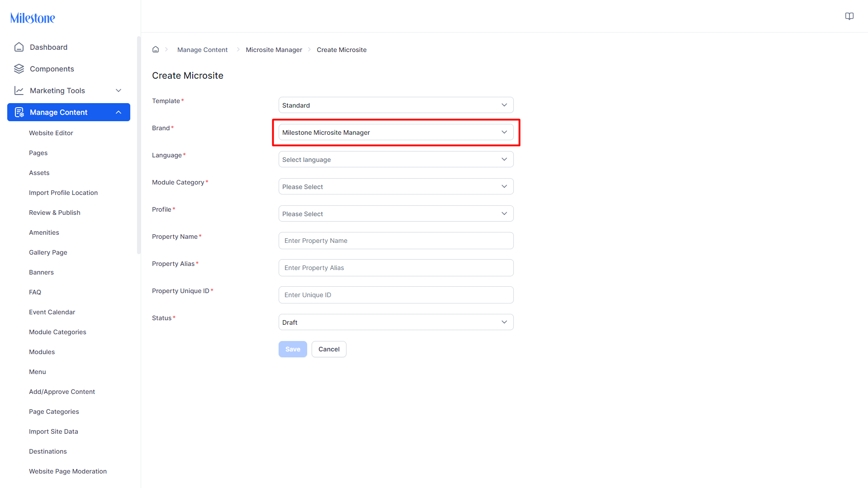The image size is (868, 488).
Task: Click the Language field label
Action: [167, 155]
